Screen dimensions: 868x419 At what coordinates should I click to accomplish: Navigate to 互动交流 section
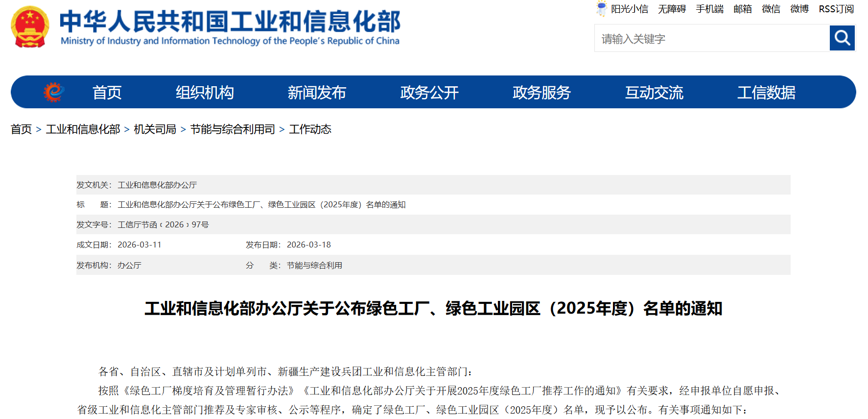pyautogui.click(x=654, y=92)
